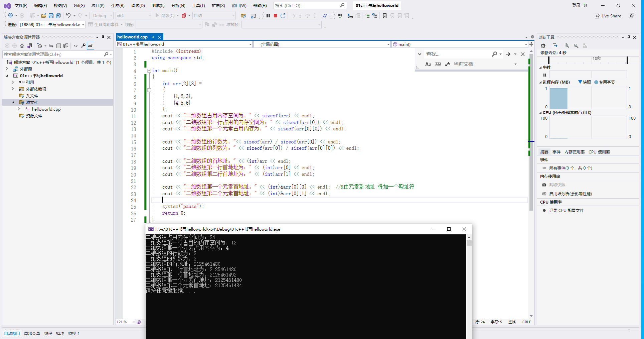Click the feedback icon near Live Share
This screenshot has width=644, height=339.
point(632,16)
